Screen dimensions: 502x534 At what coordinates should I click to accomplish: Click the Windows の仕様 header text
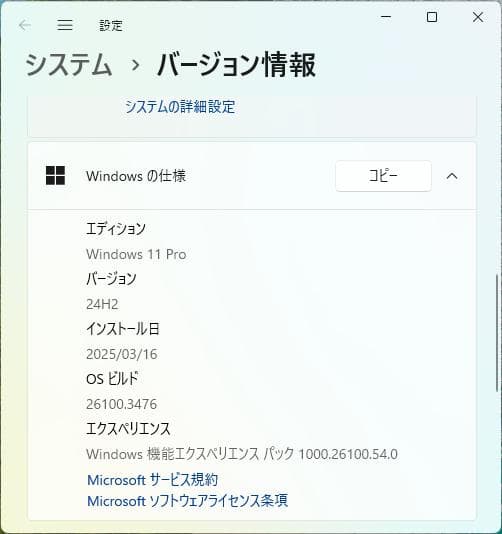(136, 176)
